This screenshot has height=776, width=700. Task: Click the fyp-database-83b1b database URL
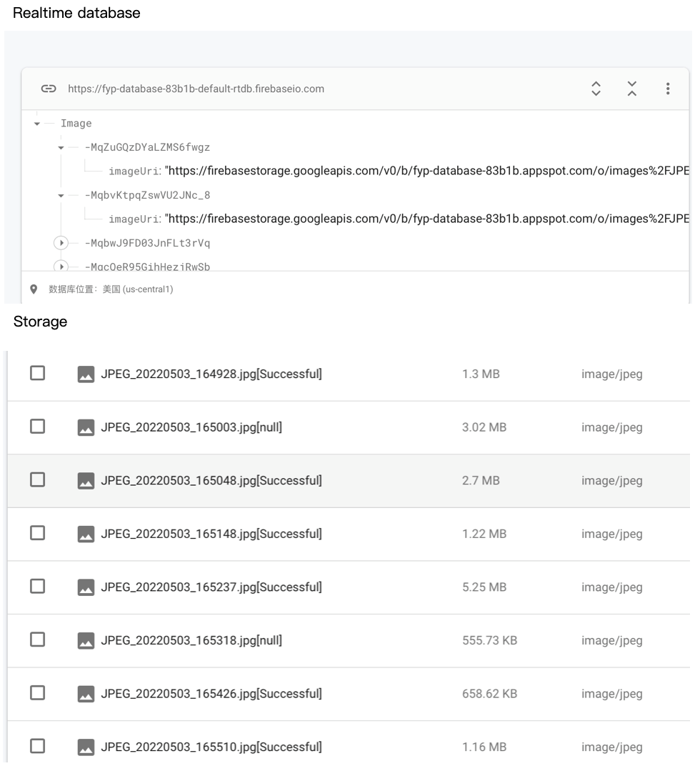point(196,89)
